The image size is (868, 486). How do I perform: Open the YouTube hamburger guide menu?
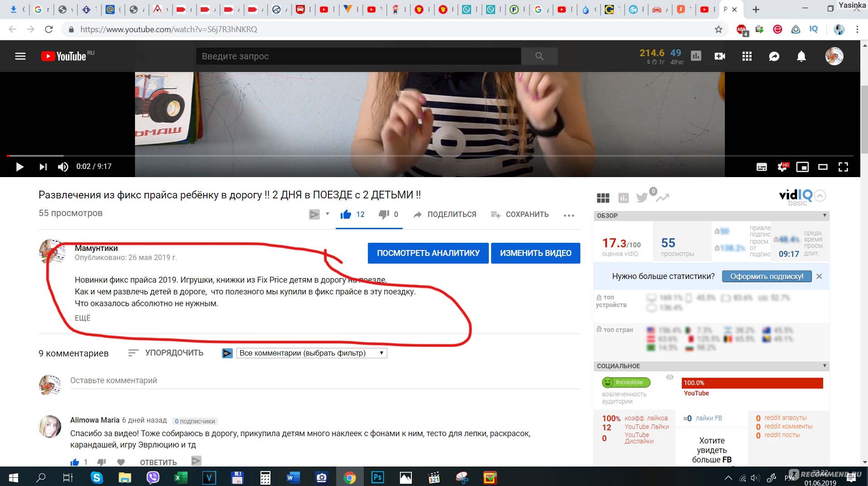coord(20,56)
